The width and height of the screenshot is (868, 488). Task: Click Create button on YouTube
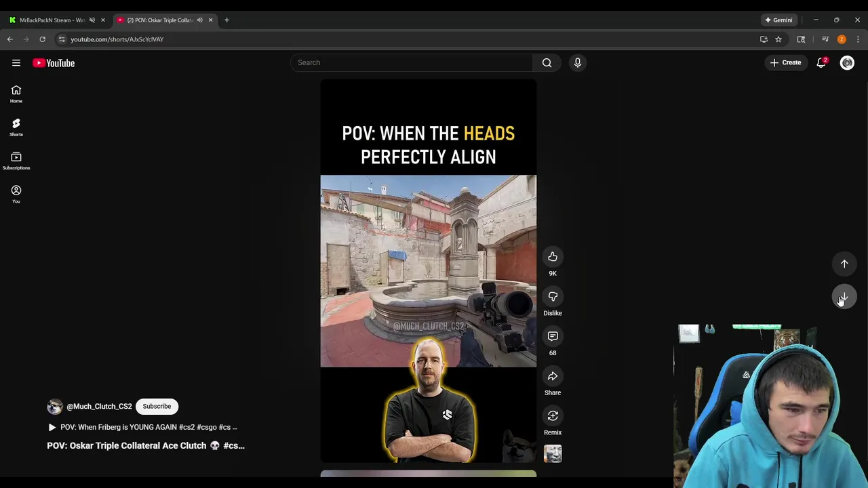pos(786,63)
